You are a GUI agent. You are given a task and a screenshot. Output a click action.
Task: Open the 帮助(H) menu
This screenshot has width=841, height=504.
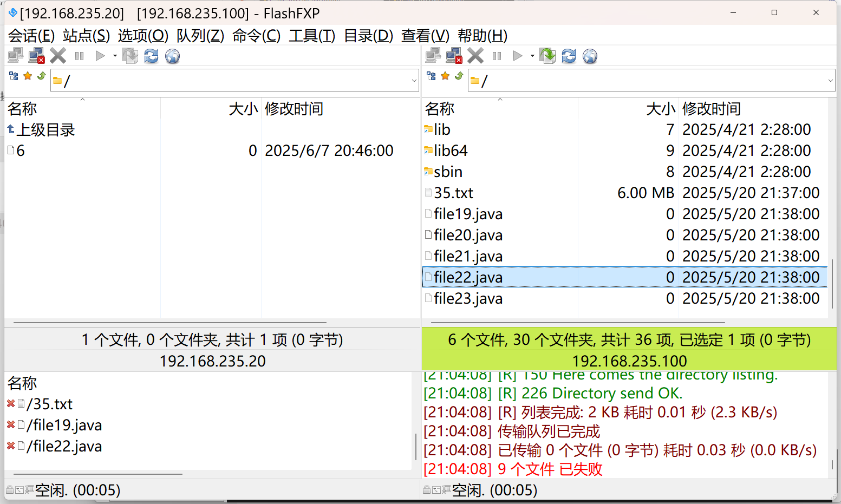(x=483, y=36)
